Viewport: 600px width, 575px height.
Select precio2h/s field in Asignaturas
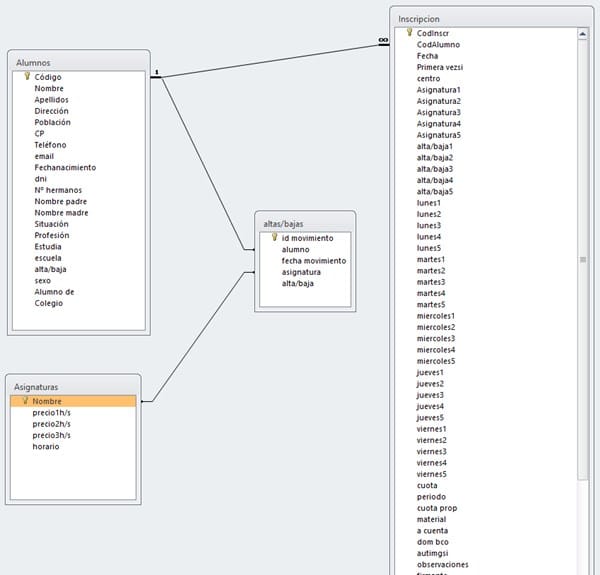pyautogui.click(x=52, y=424)
